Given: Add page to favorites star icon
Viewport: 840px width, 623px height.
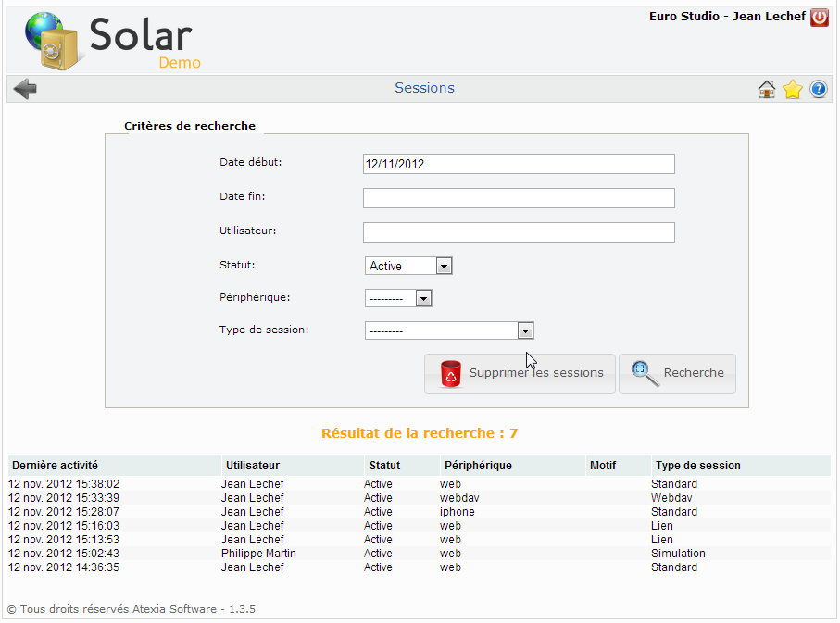Looking at the screenshot, I should [793, 89].
